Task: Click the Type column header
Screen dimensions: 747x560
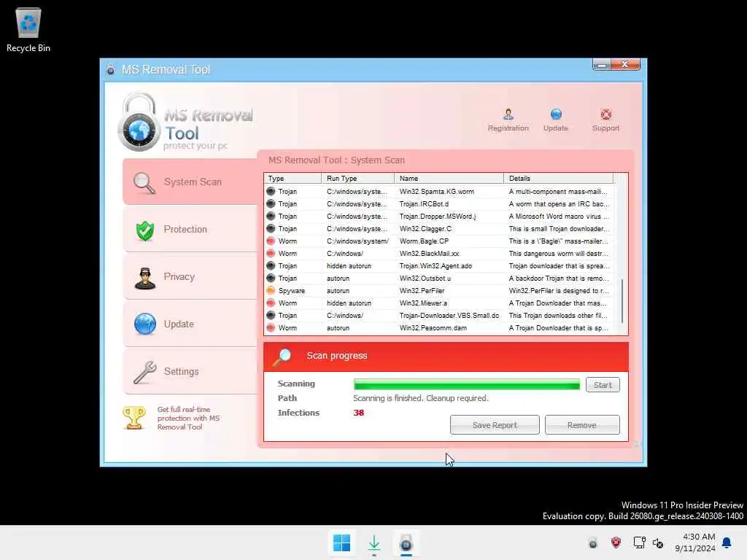Action: [x=293, y=178]
